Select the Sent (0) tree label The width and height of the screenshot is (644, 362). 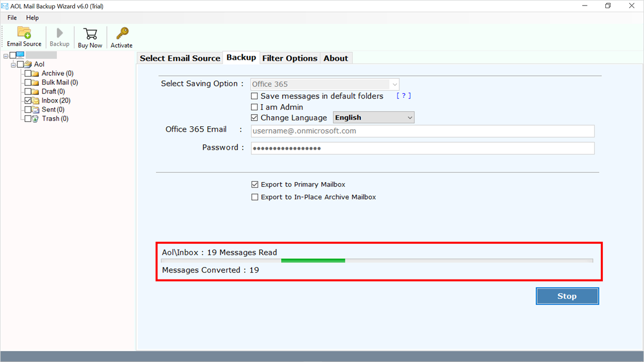click(53, 110)
